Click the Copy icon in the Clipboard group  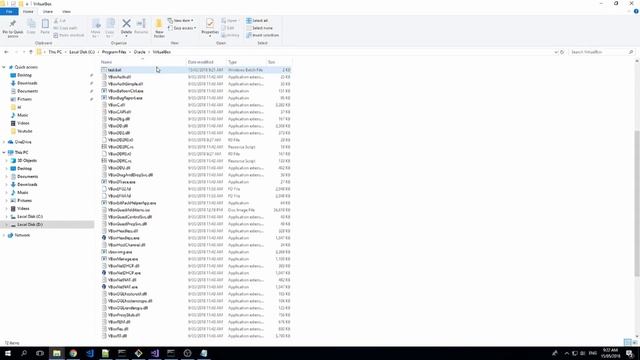pos(31,24)
